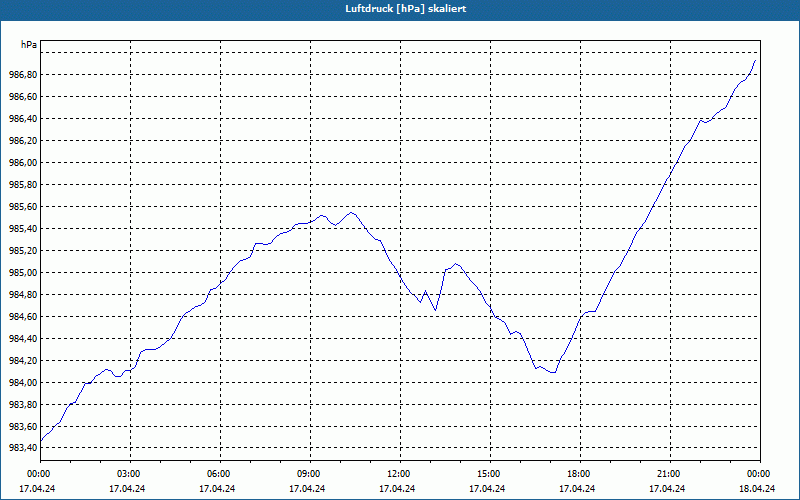Click the 09:00 time label
The width and height of the screenshot is (800, 500).
point(310,474)
